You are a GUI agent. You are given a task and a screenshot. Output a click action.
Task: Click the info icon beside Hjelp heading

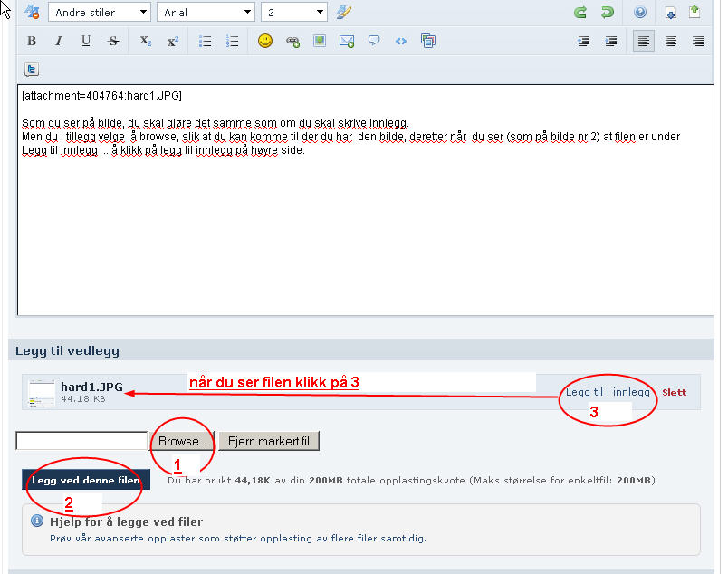tap(37, 521)
